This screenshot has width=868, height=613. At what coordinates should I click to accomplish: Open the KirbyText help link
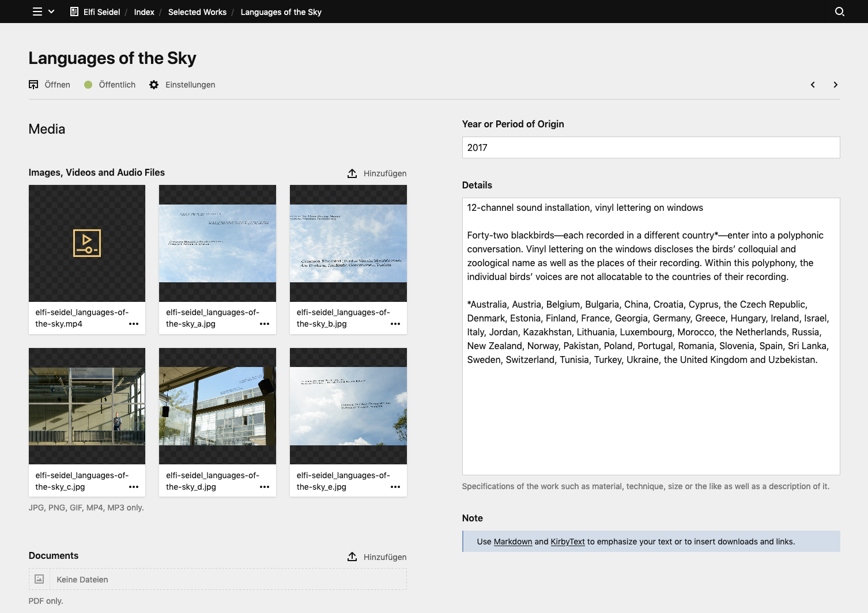pyautogui.click(x=567, y=542)
